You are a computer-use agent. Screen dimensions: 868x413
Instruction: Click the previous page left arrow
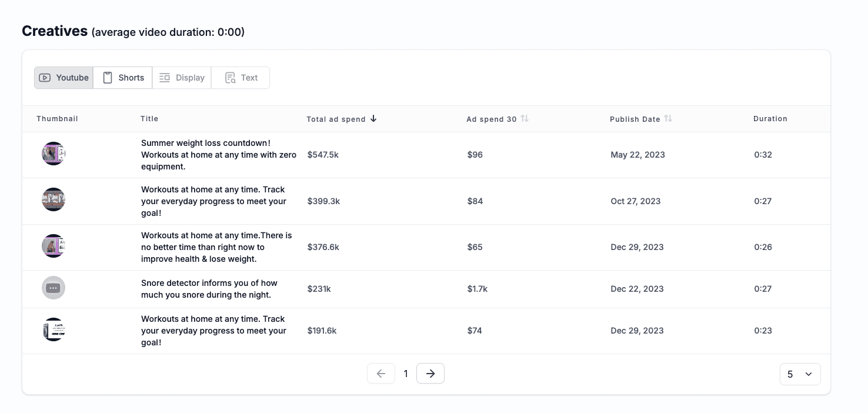(x=381, y=374)
